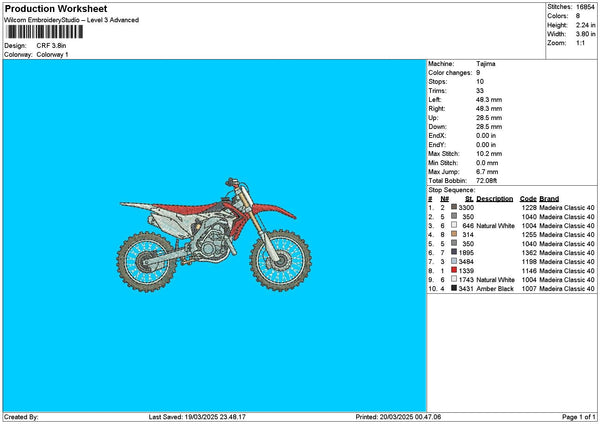Click the Brand column header
Screen dimensions: 600x424
tap(549, 199)
